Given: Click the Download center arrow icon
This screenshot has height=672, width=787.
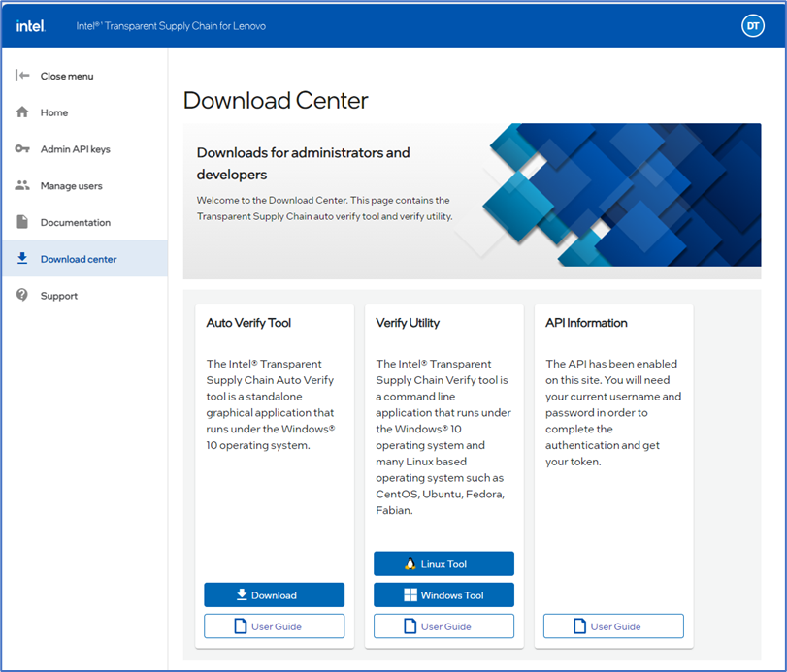Looking at the screenshot, I should coord(22,258).
